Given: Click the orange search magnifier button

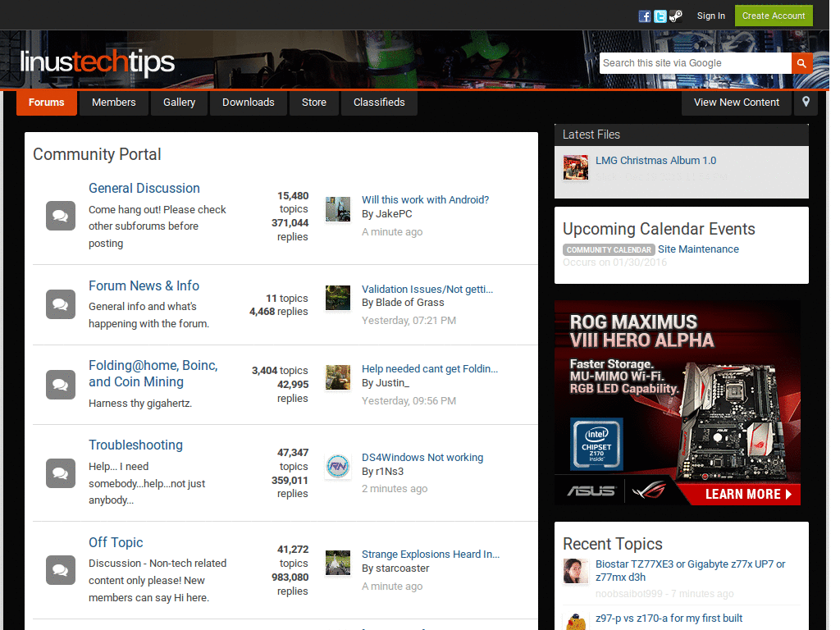Looking at the screenshot, I should (x=801, y=63).
